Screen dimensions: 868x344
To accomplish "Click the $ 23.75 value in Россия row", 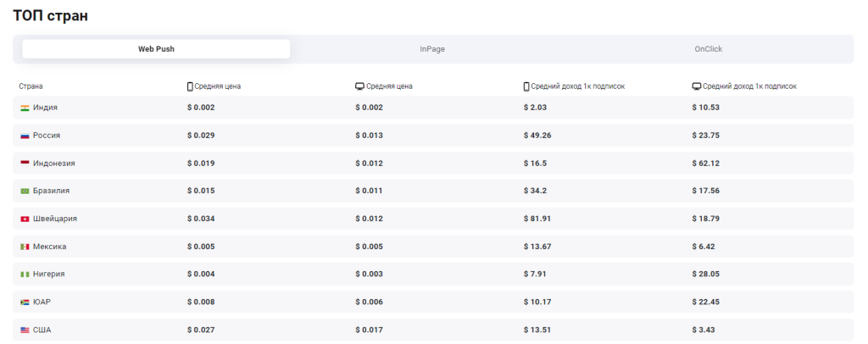I will coord(706,136).
